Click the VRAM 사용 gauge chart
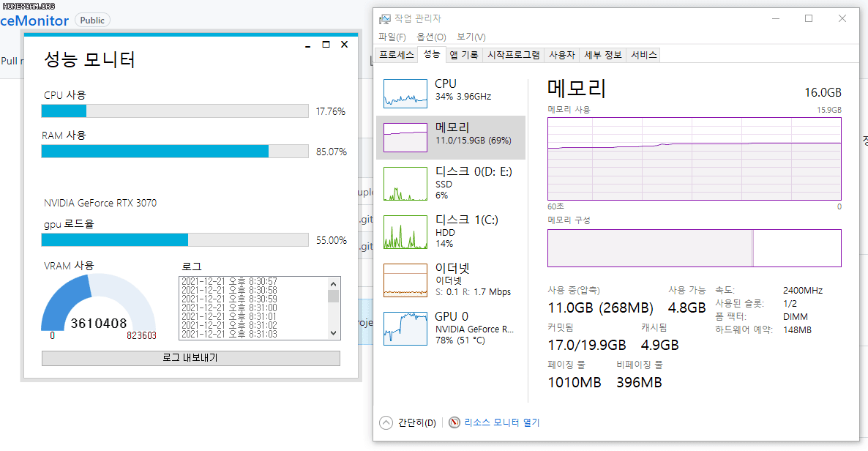Image resolution: width=868 pixels, height=451 pixels. (x=99, y=304)
